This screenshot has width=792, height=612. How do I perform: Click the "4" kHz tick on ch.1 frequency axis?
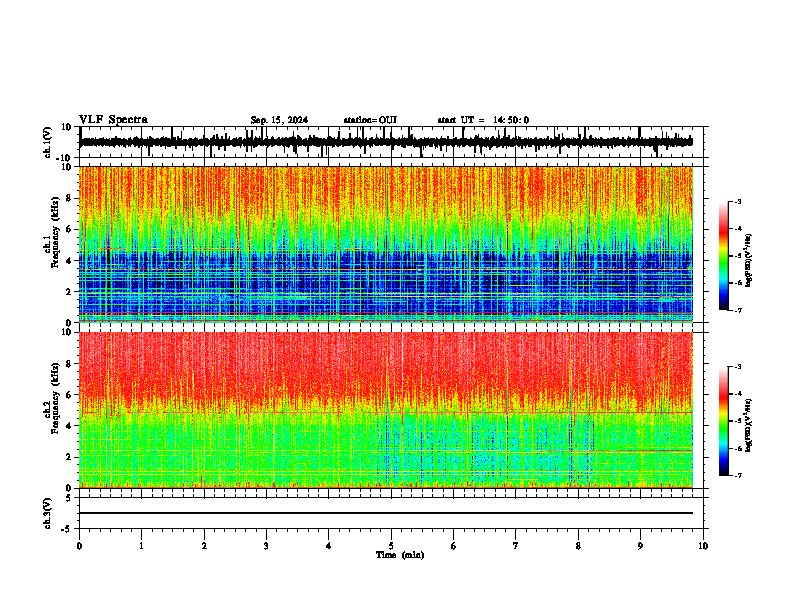tap(70, 261)
